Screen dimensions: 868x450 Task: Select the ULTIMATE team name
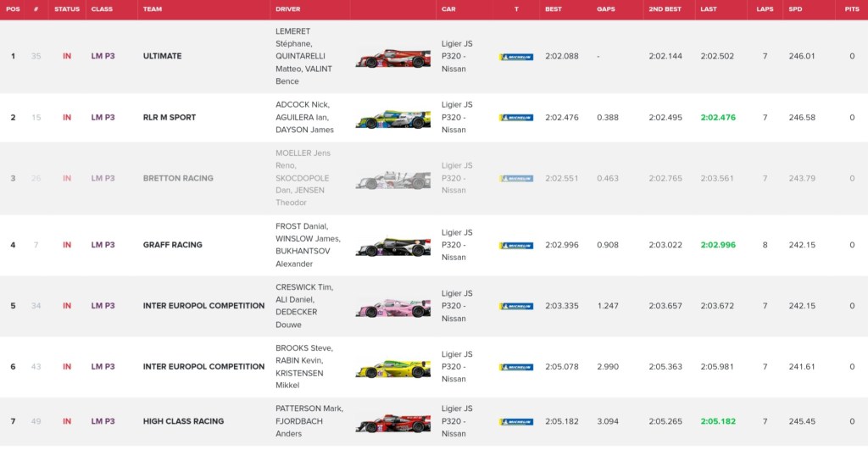(x=162, y=56)
